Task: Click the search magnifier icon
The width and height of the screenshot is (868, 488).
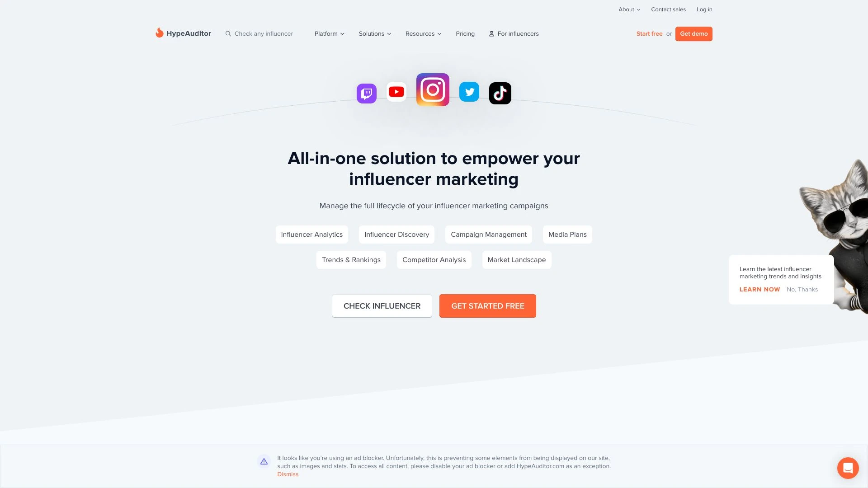Action: tap(228, 33)
